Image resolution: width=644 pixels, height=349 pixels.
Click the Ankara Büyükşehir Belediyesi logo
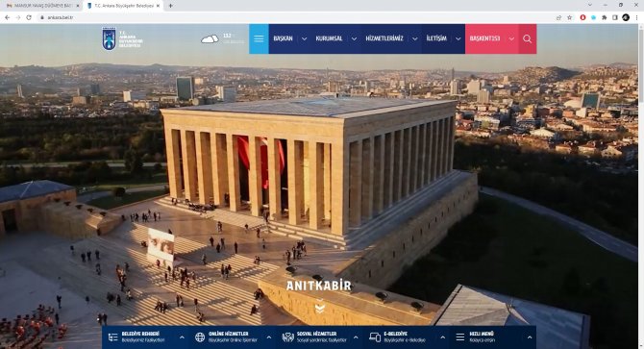coord(122,38)
